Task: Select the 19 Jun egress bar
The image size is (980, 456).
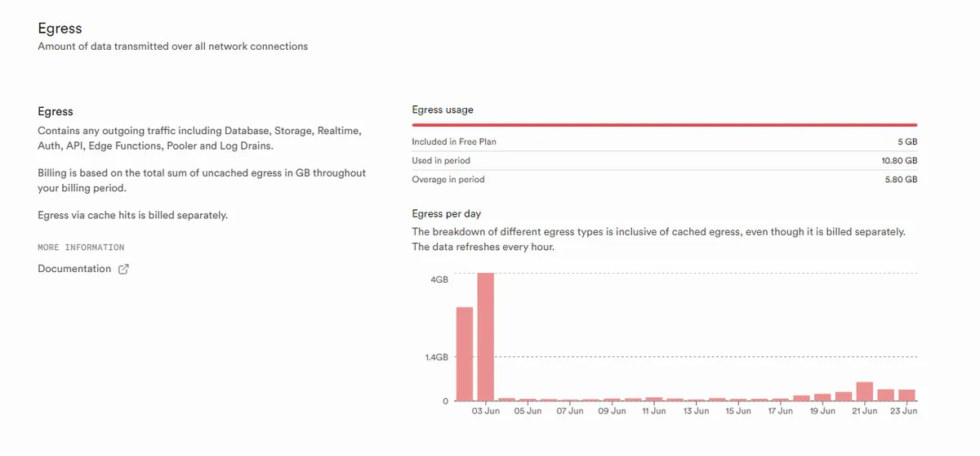Action: (x=822, y=397)
